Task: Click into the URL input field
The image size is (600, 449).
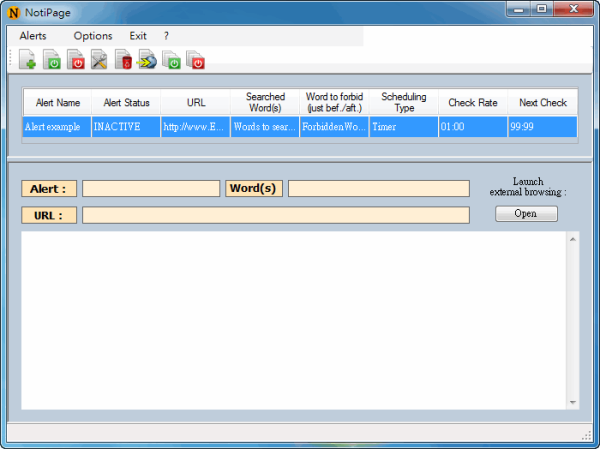Action: 275,215
